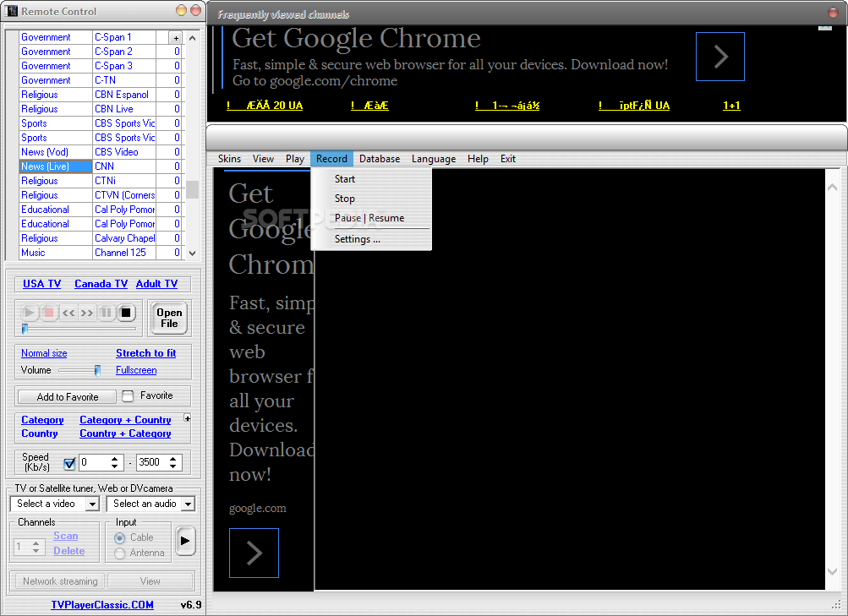The width and height of the screenshot is (848, 616).
Task: Choose Stop from the Record menu
Action: tap(371, 199)
